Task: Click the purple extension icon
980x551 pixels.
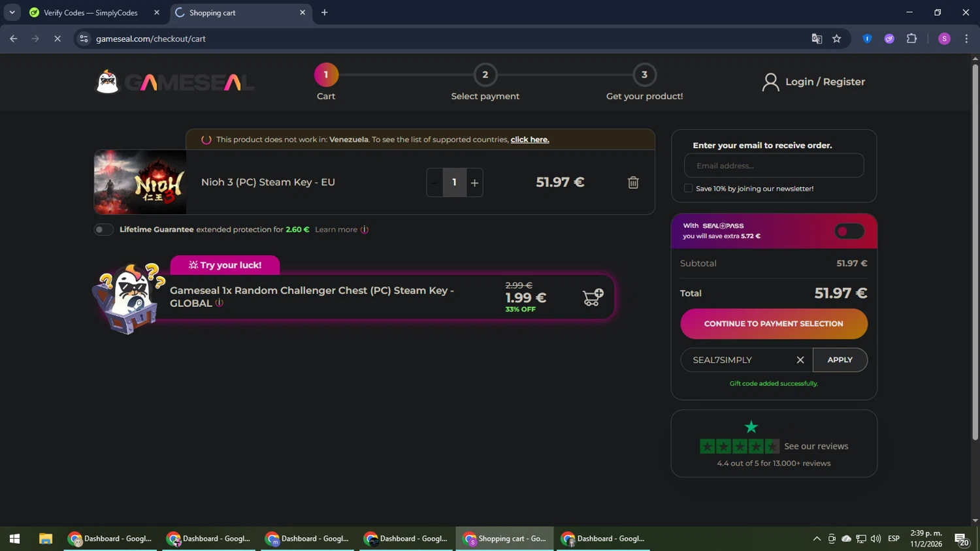Action: pyautogui.click(x=889, y=39)
